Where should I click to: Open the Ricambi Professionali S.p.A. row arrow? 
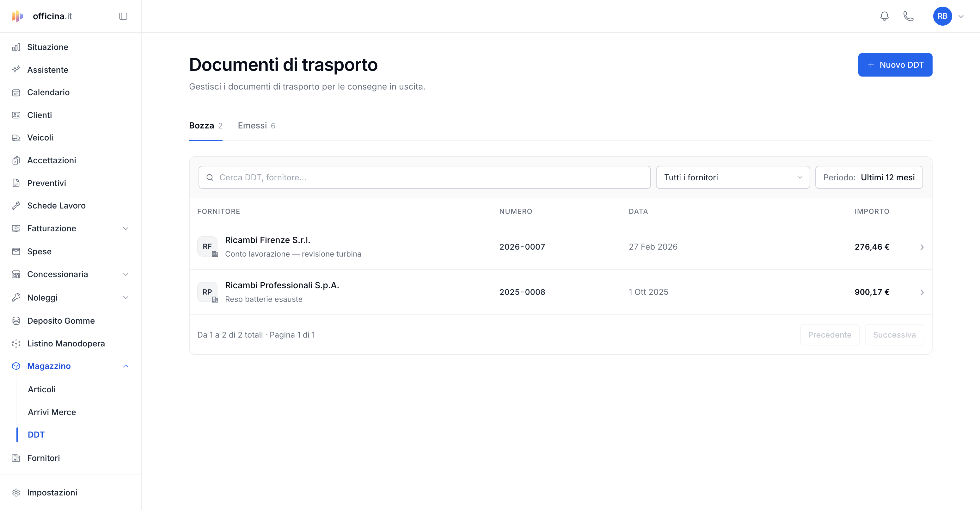(922, 292)
